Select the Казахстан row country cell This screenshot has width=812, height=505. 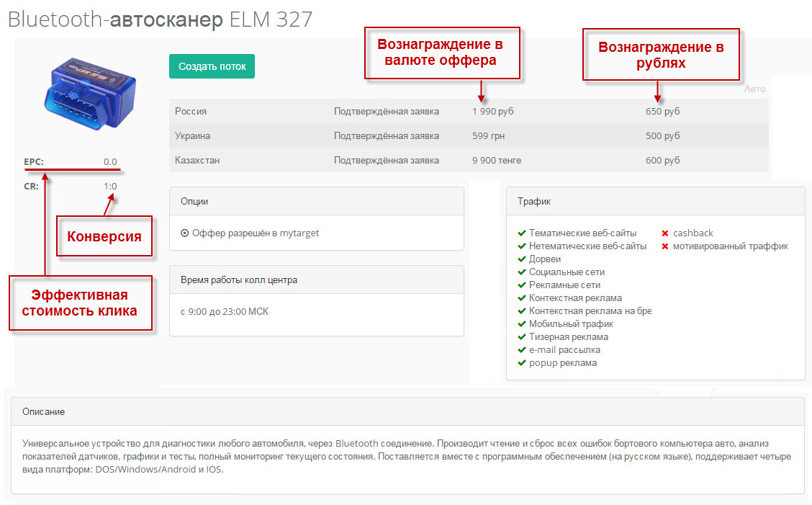pos(197,160)
